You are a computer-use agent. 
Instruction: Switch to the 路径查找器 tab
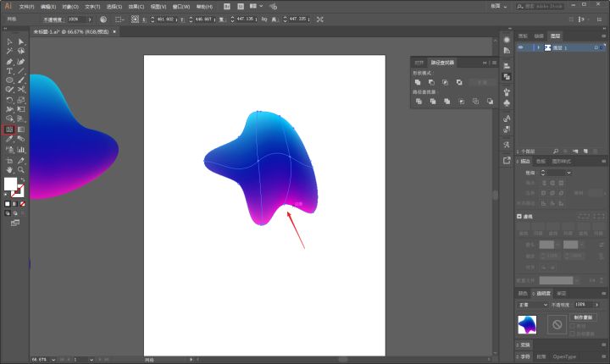tap(442, 63)
